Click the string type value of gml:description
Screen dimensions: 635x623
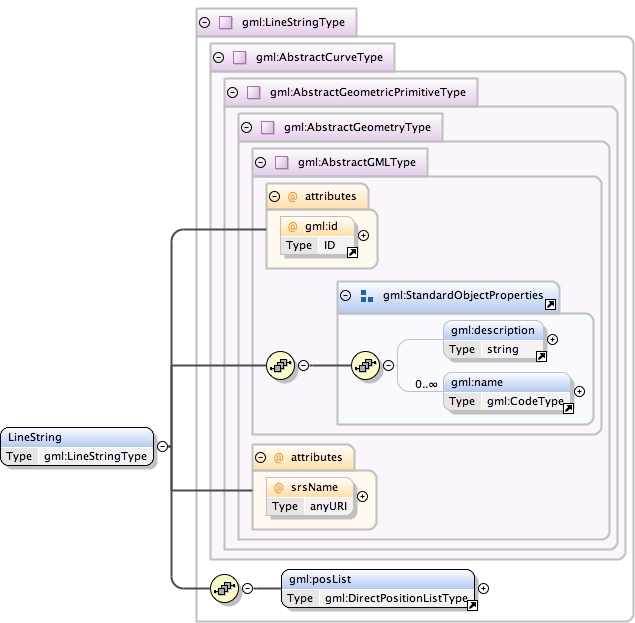click(x=503, y=350)
